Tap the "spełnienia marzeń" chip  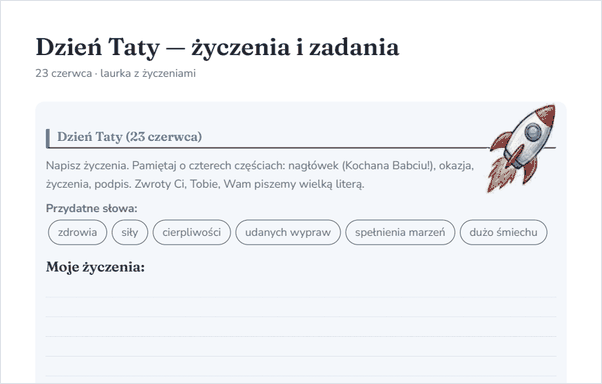[400, 232]
